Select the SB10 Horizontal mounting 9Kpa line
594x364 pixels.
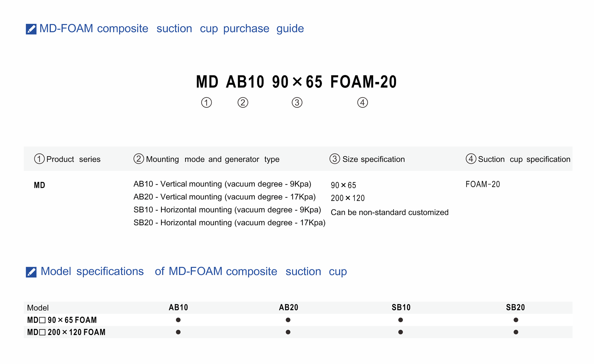pyautogui.click(x=227, y=210)
